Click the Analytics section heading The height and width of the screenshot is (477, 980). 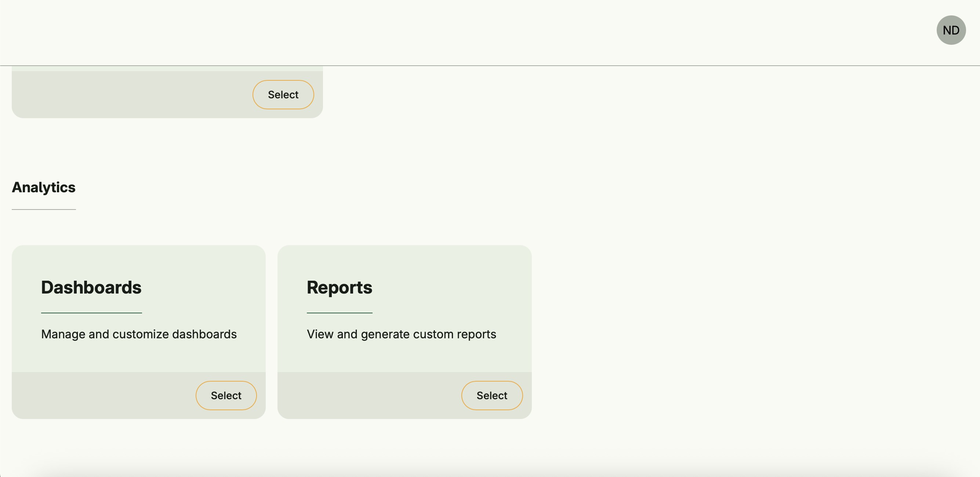(x=44, y=187)
